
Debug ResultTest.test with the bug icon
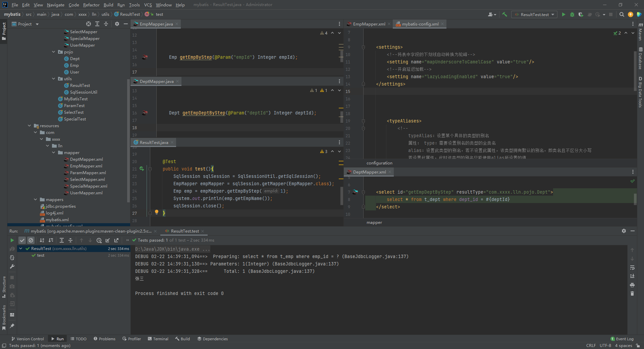pyautogui.click(x=572, y=14)
